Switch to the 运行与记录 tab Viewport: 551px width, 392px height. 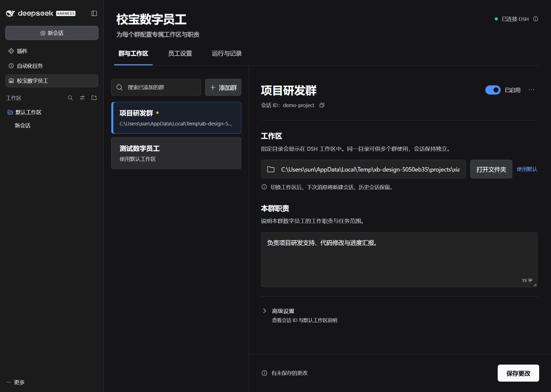(x=227, y=54)
